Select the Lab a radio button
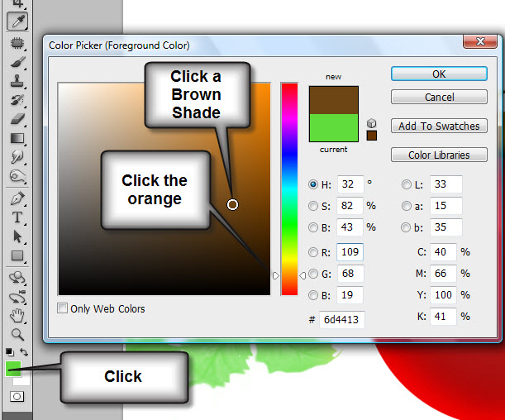Screen dimensions: 505x420 [406, 206]
